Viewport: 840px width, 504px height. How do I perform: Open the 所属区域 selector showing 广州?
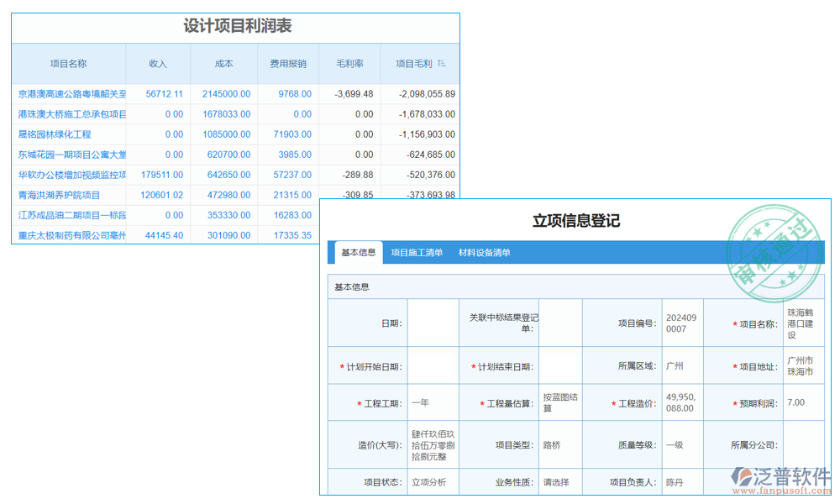coord(683,365)
